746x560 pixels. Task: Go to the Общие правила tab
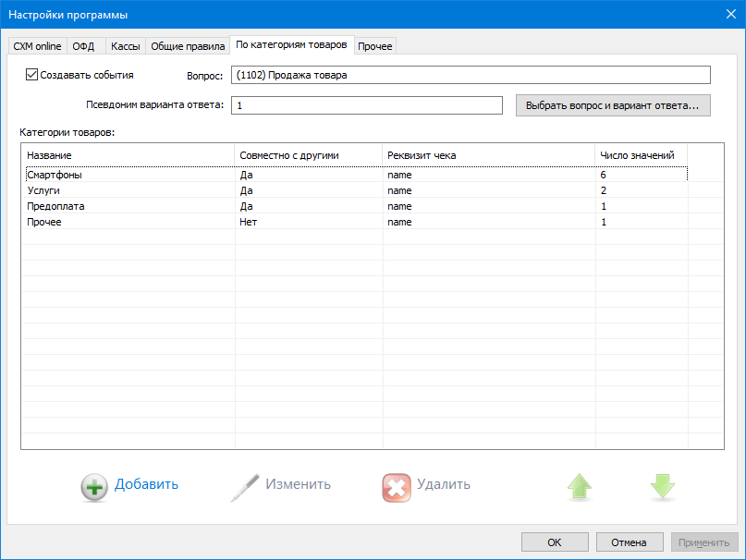(x=188, y=46)
